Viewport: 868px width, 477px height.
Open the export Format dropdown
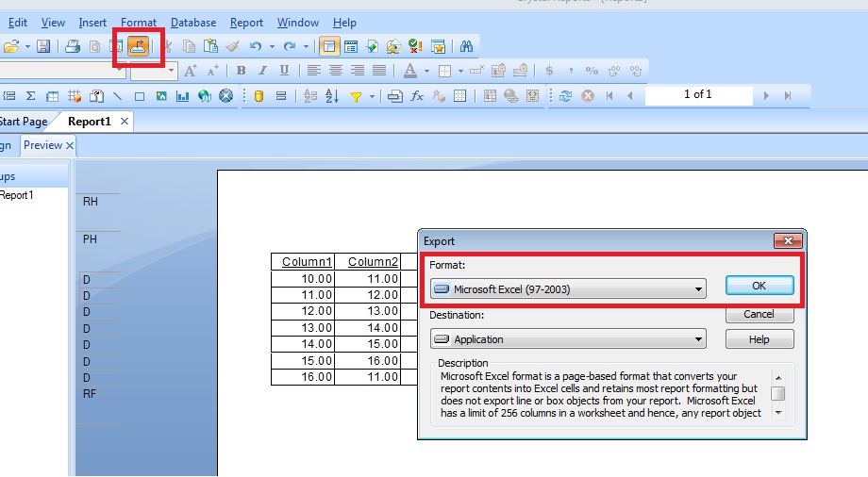pos(567,289)
